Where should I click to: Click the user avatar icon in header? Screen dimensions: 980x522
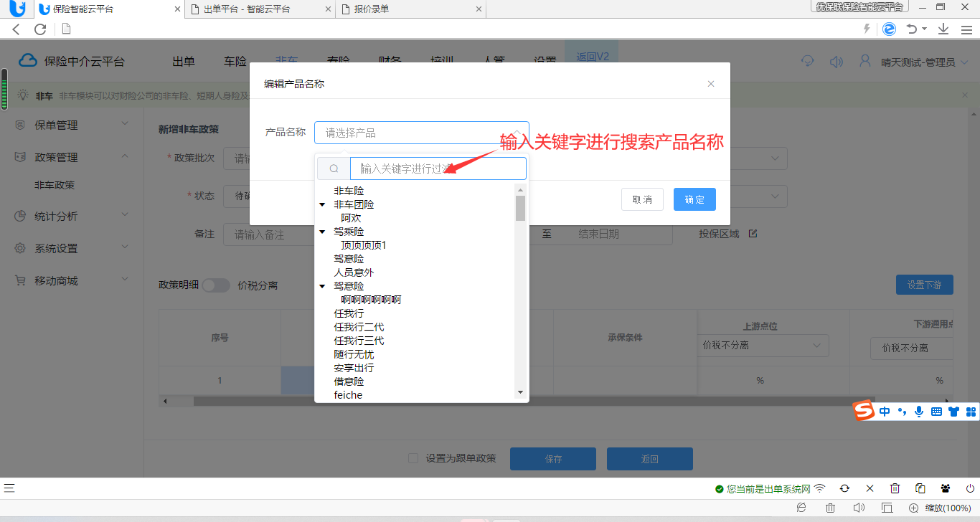865,61
